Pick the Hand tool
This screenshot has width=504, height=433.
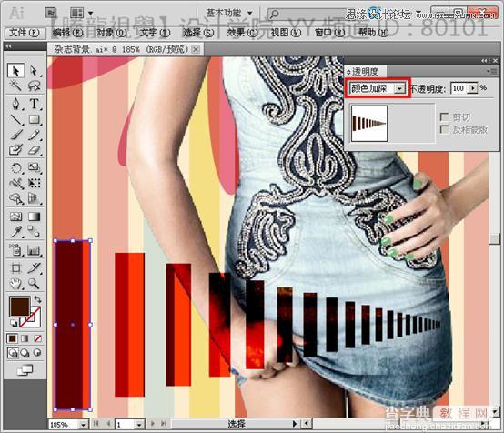pos(15,283)
